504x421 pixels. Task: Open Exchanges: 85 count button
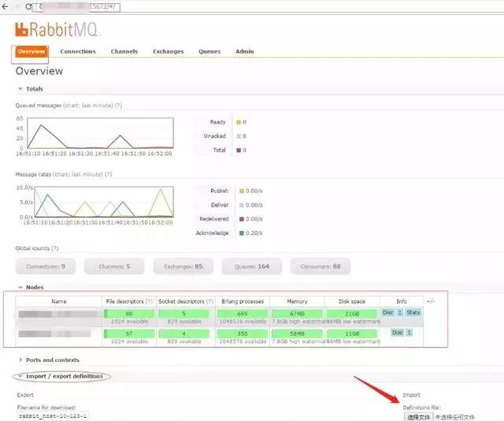coord(183,266)
